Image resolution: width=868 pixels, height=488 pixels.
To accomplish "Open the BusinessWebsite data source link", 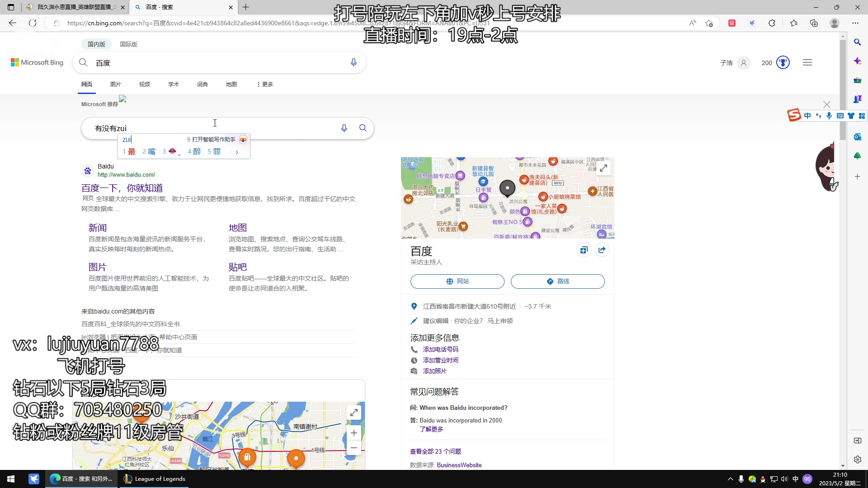I will 459,465.
